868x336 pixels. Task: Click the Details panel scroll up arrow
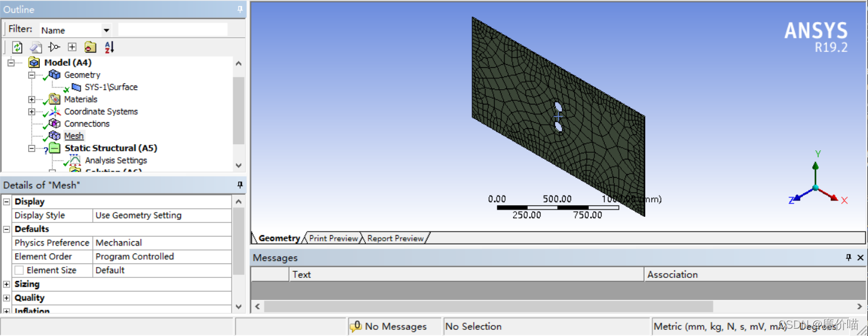(x=239, y=202)
